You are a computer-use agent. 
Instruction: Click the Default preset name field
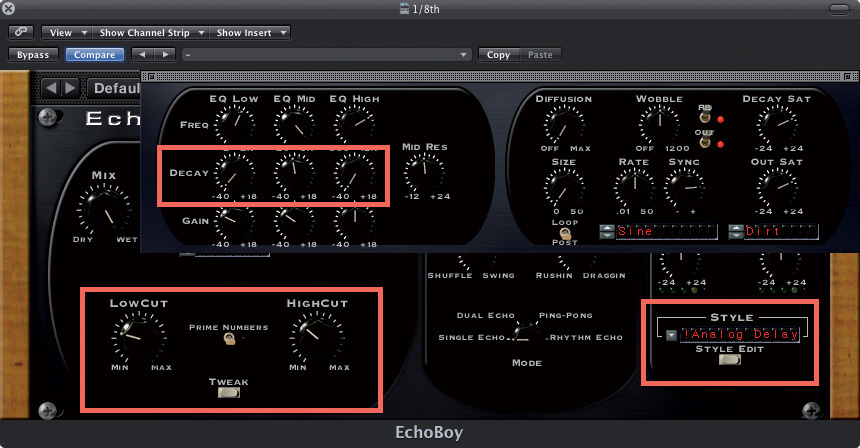[114, 88]
